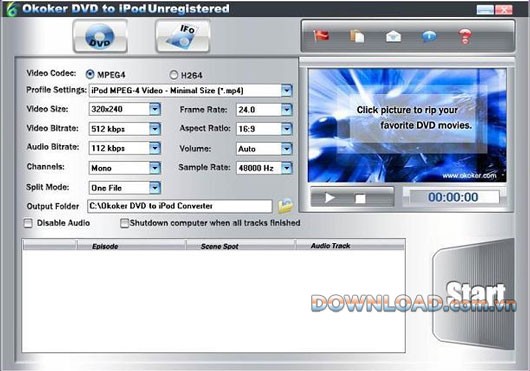Click the Scene Spot column header
Screen dimensions: 530x371
(x=241, y=246)
